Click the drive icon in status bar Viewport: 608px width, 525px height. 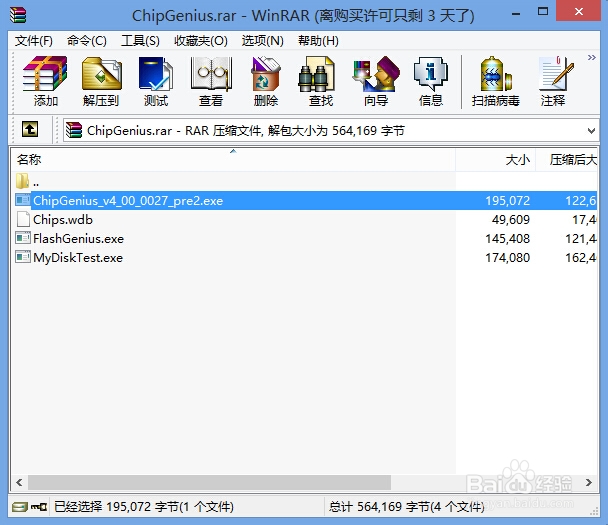pos(19,507)
